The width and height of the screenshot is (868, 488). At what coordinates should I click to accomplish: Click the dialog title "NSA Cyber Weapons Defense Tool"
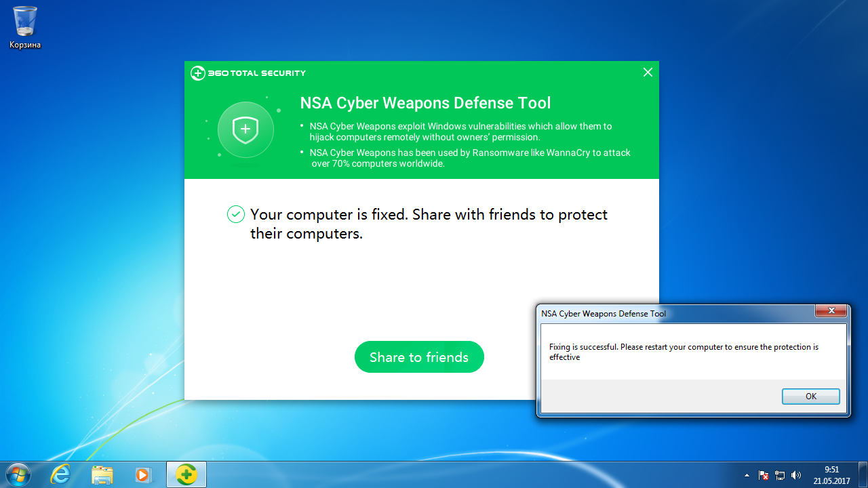(x=604, y=314)
